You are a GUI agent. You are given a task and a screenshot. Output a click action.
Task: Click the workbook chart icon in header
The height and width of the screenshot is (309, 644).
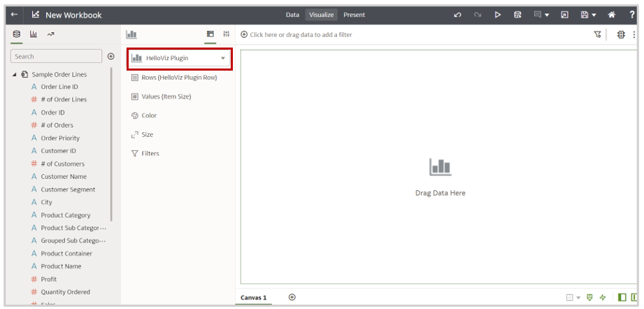coord(36,15)
